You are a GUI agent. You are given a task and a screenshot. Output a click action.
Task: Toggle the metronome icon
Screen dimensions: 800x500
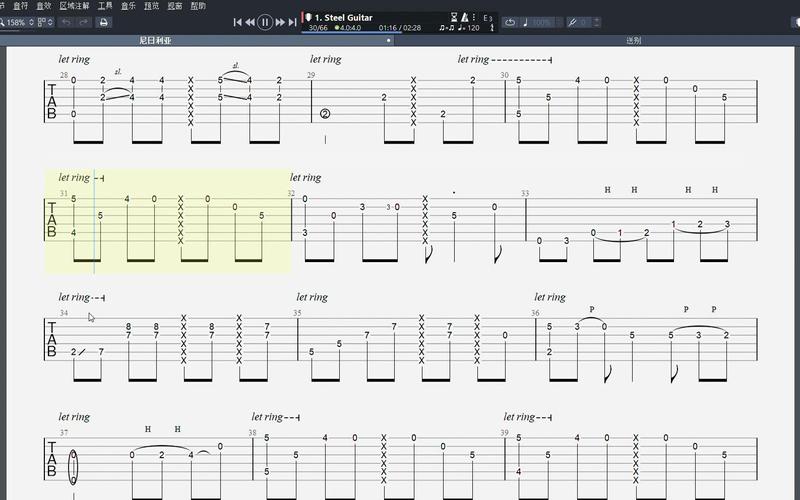pos(465,17)
